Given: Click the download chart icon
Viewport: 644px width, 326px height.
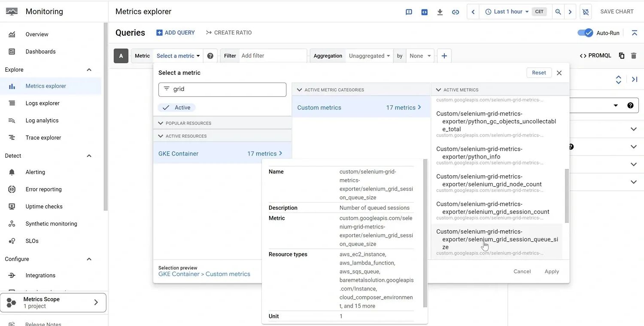Looking at the screenshot, I should coord(440,12).
